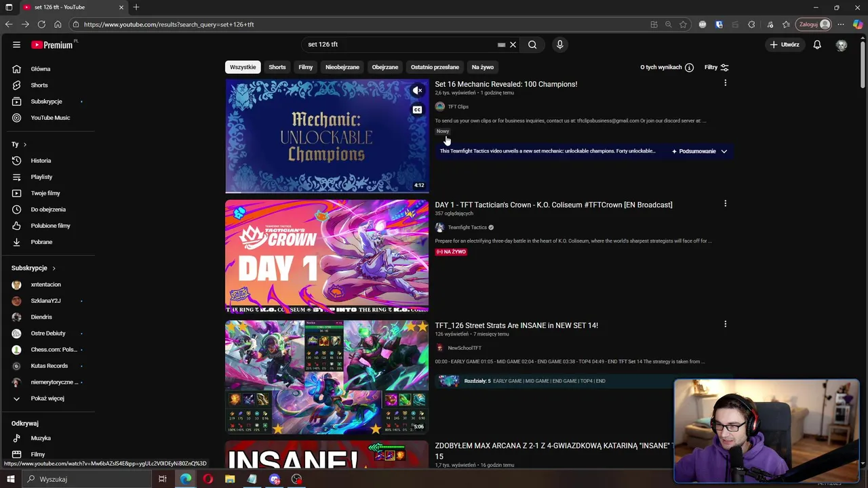Open Ostre Debiuty subscription channel
Screen dimensions: 868x488
(47, 333)
